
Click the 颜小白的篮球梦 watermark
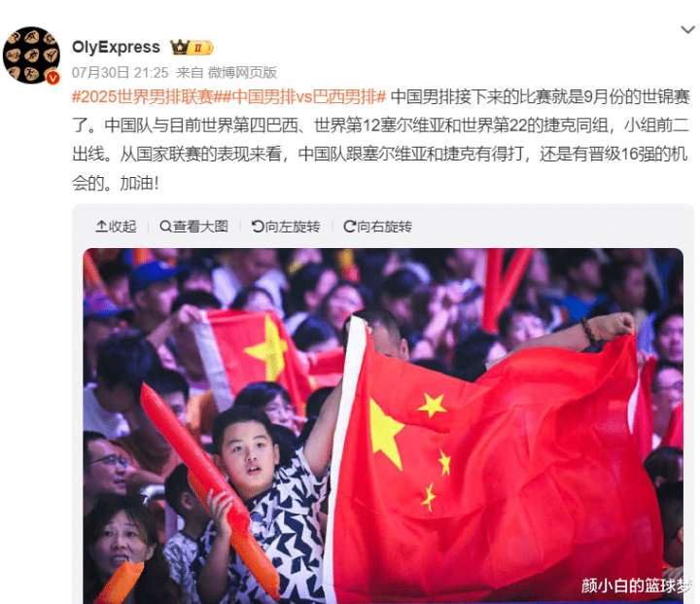635,586
